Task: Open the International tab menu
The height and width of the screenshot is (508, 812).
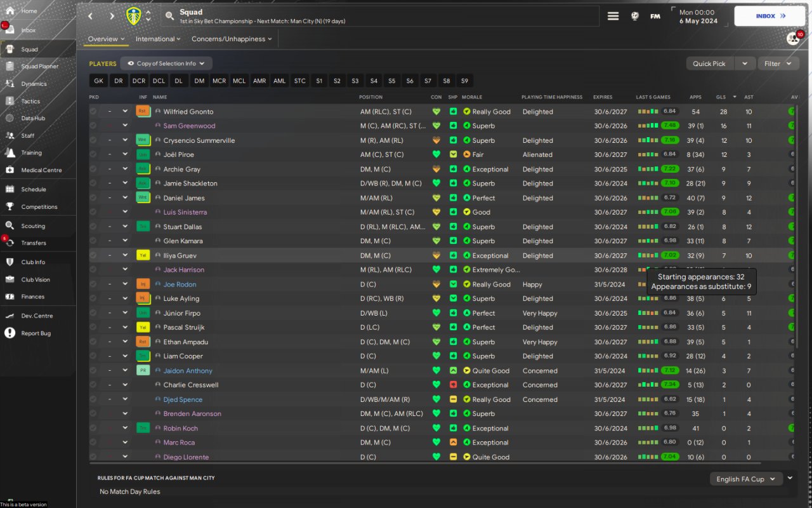Action: [158, 39]
